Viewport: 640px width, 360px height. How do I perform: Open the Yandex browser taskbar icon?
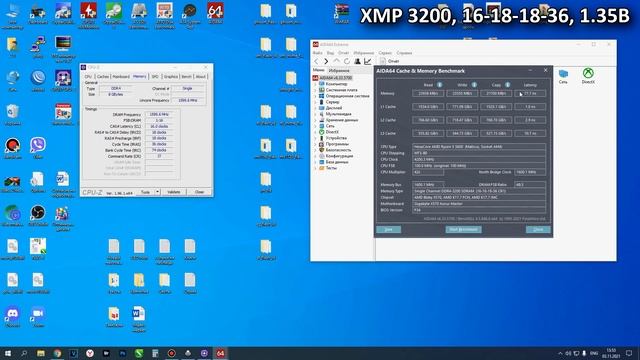click(90, 353)
